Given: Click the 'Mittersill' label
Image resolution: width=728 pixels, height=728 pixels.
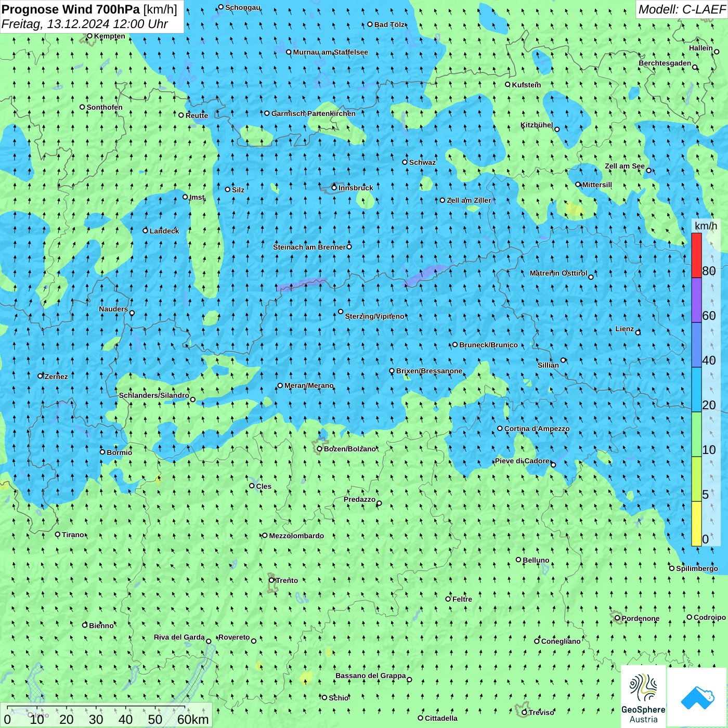Looking at the screenshot, I should (597, 185).
